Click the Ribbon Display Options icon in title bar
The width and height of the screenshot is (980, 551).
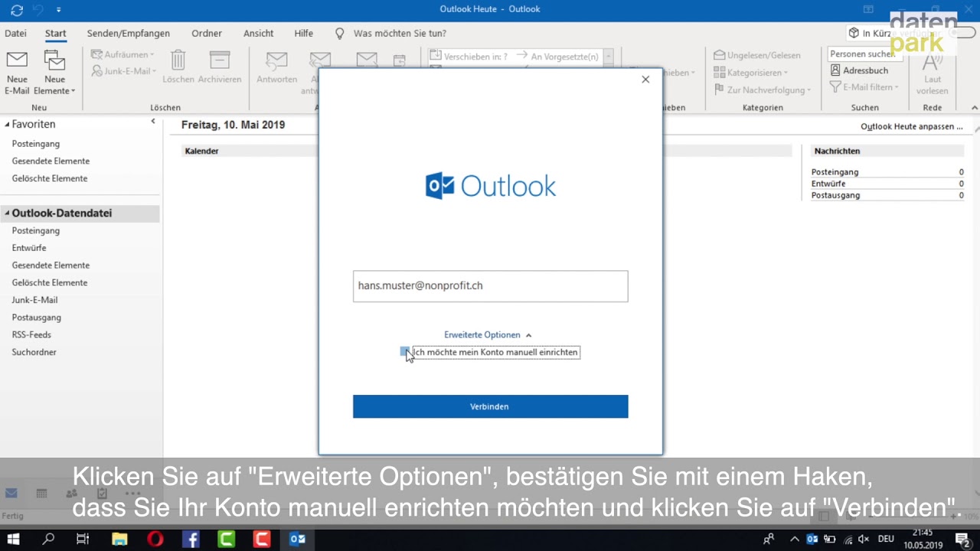868,9
